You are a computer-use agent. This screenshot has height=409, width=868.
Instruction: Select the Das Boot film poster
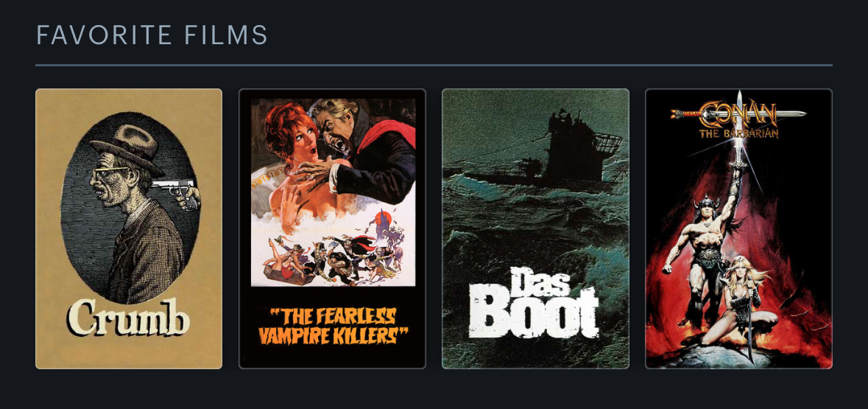pos(535,228)
